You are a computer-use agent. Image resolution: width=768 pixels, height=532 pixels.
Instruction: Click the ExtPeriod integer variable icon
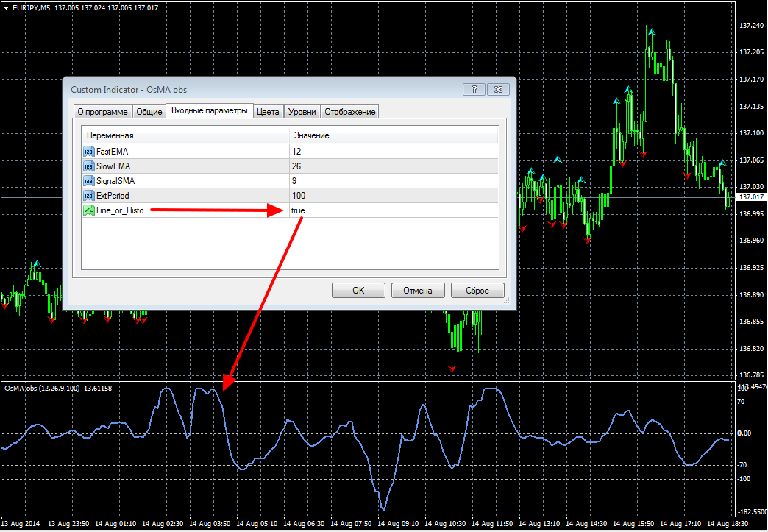[x=89, y=196]
